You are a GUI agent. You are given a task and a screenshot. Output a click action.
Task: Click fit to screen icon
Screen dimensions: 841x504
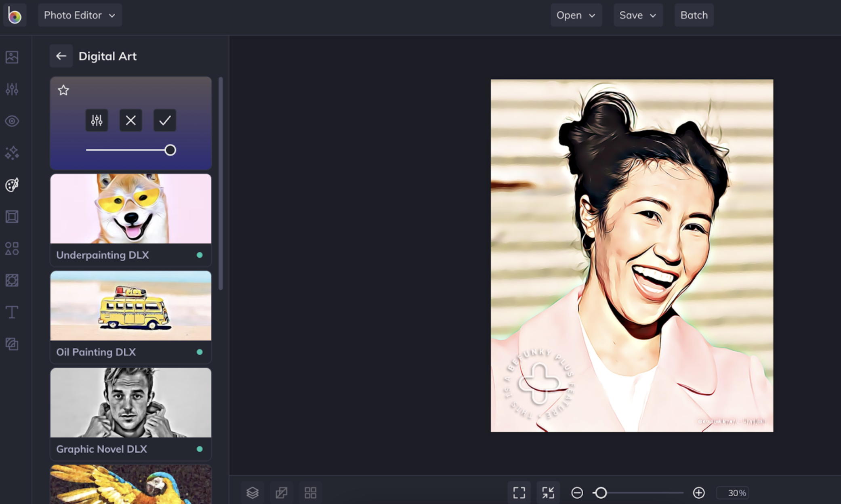pyautogui.click(x=548, y=493)
